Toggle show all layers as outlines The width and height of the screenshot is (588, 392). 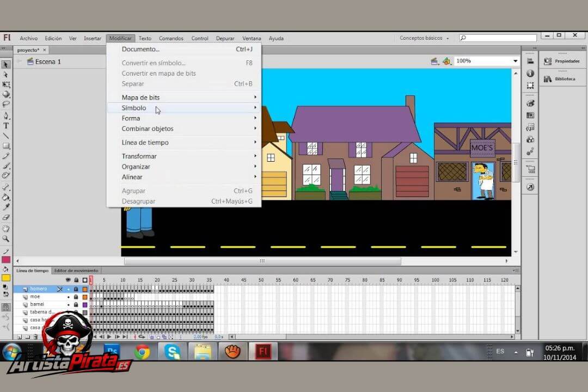coord(85,280)
